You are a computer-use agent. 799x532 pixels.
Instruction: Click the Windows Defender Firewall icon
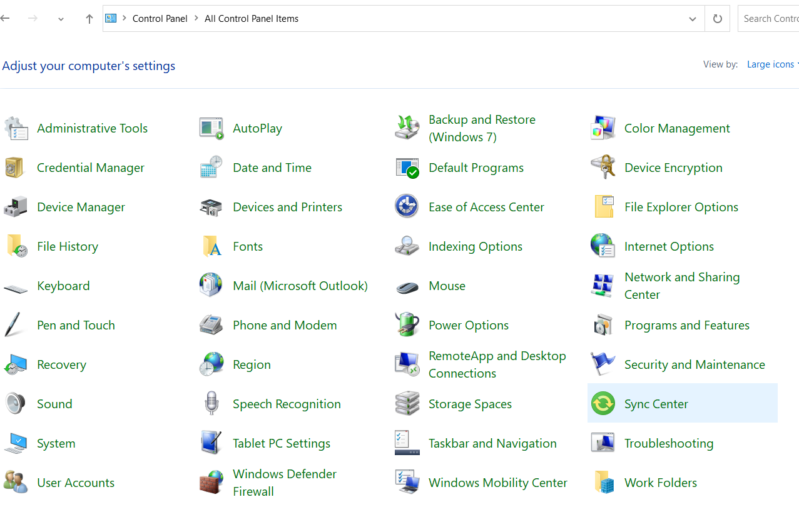211,483
